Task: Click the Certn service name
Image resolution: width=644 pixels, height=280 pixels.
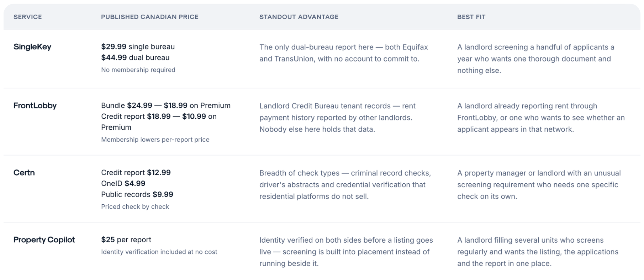Action: [x=24, y=173]
